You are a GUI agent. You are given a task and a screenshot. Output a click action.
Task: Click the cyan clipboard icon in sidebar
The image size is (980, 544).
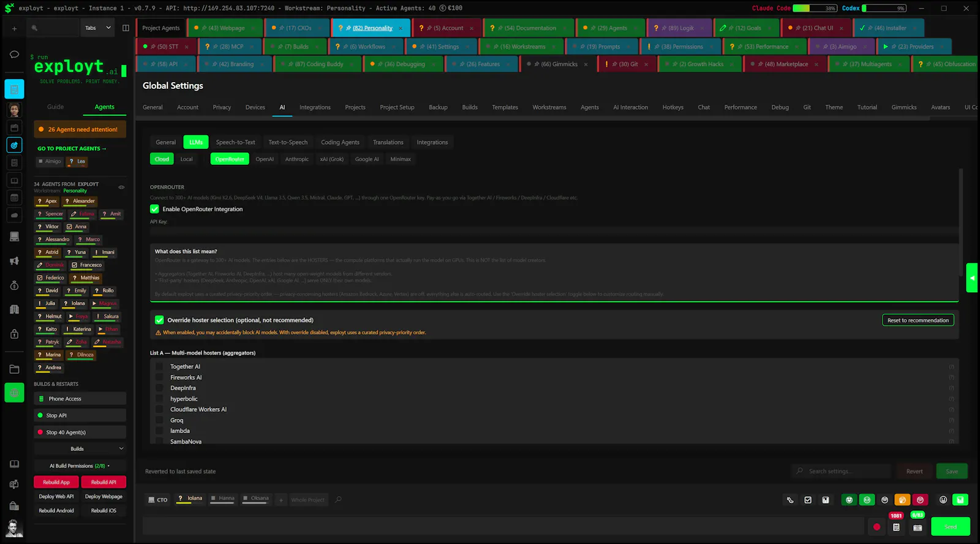point(14,89)
